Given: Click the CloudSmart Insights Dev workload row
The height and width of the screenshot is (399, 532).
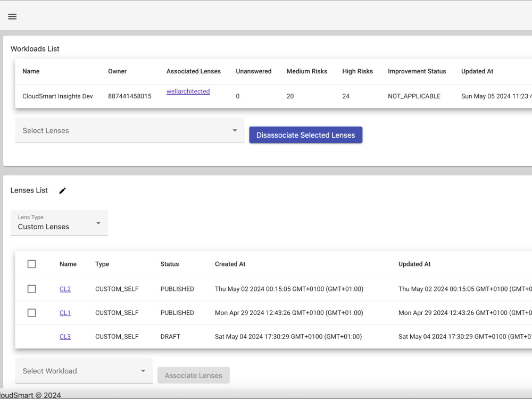Looking at the screenshot, I should [59, 96].
